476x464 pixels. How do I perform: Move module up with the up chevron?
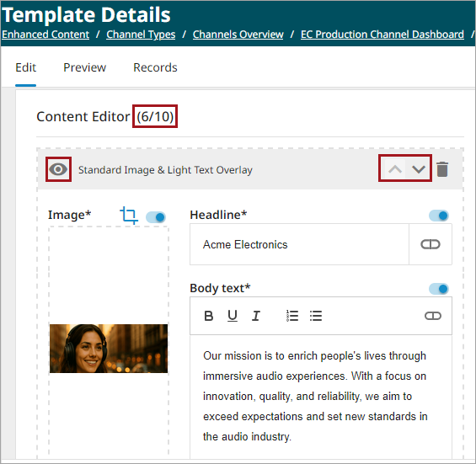[x=395, y=169]
